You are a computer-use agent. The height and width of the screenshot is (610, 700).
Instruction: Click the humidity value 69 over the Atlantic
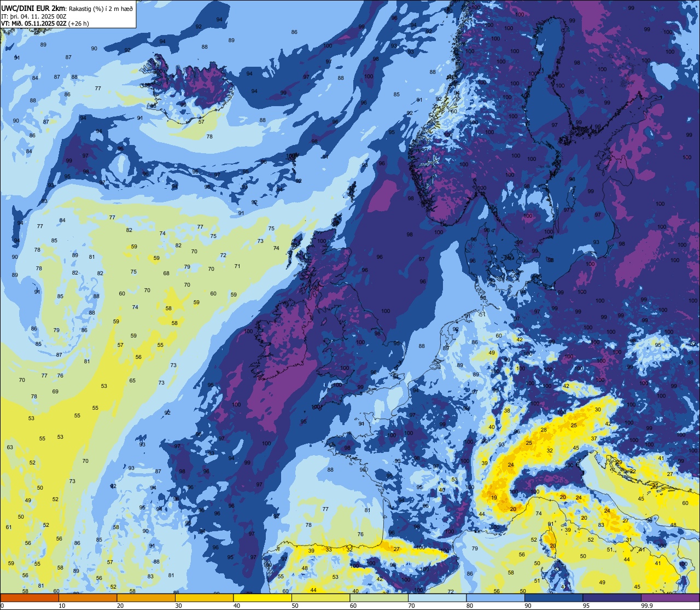point(55,391)
